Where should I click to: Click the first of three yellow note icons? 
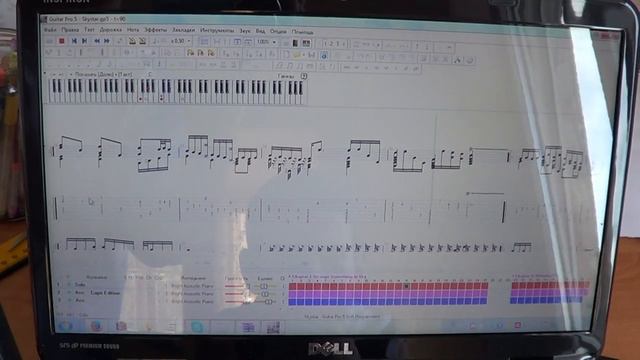(190, 53)
